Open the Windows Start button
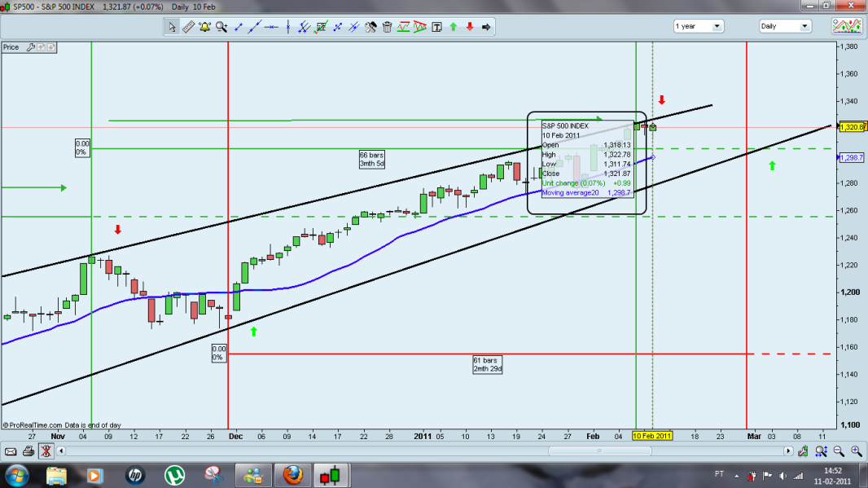Screen dimensions: 868x488 tap(17, 475)
